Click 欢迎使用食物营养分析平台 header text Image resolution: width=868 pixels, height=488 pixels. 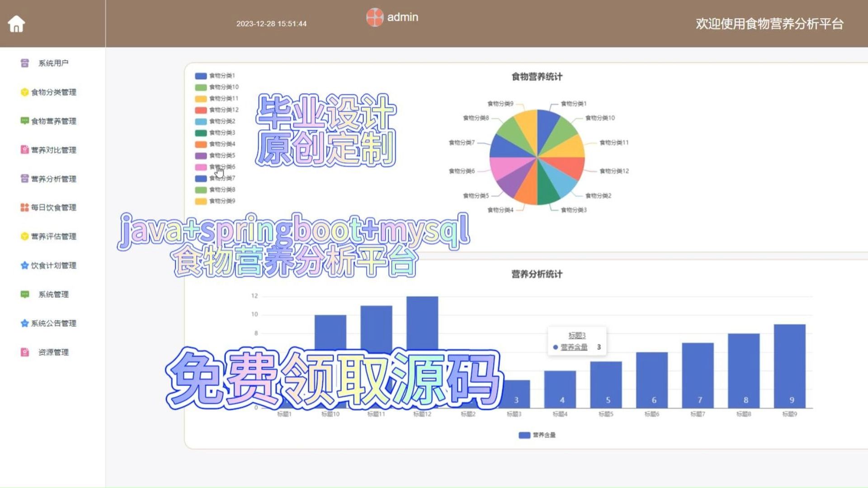pos(769,24)
